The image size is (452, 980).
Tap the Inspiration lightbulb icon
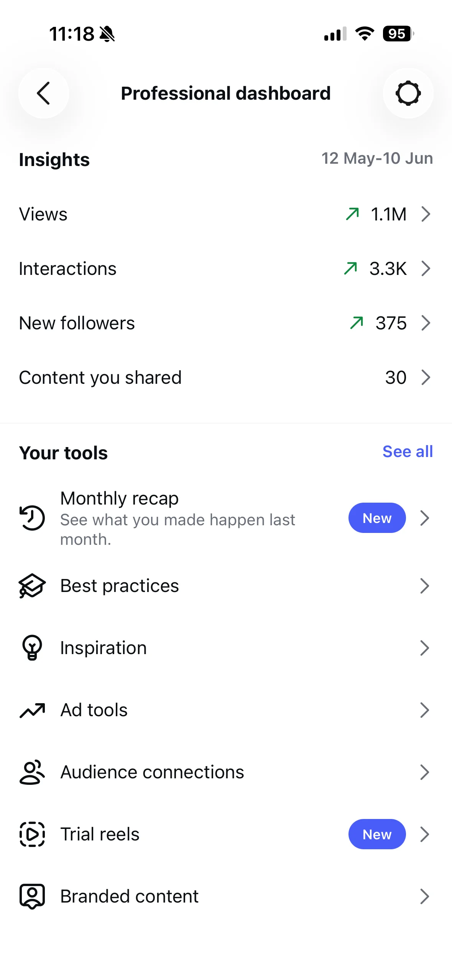pyautogui.click(x=32, y=648)
